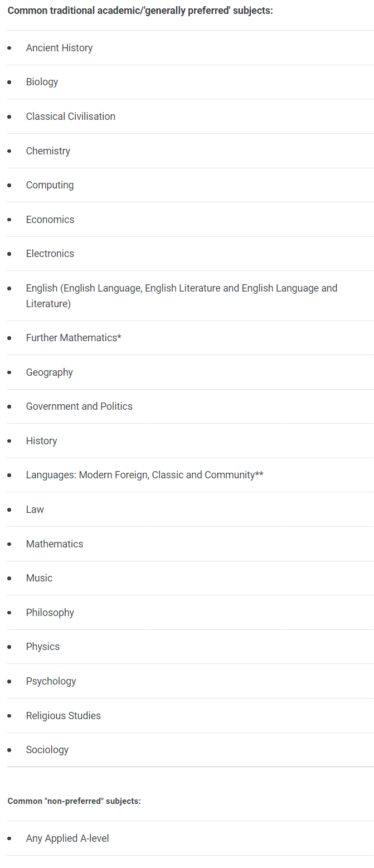The image size is (374, 868).
Task: Click the Computing subject text
Action: (50, 185)
